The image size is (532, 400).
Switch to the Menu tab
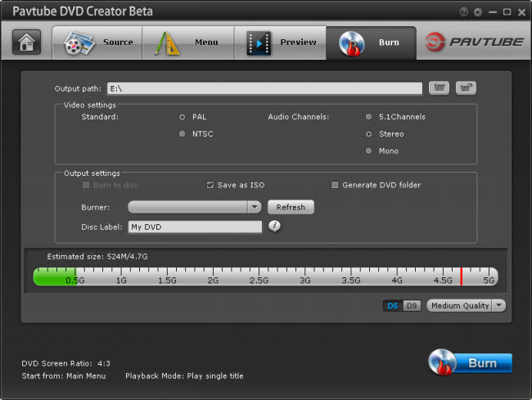[x=188, y=43]
